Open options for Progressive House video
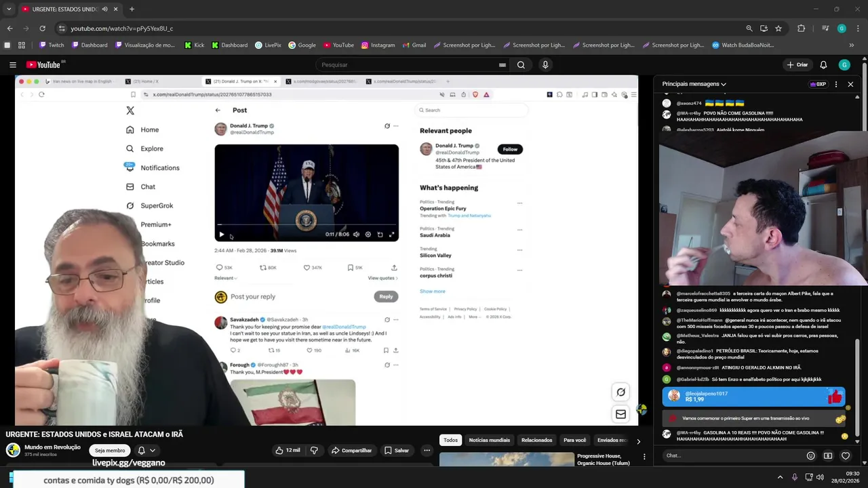 [x=644, y=457]
